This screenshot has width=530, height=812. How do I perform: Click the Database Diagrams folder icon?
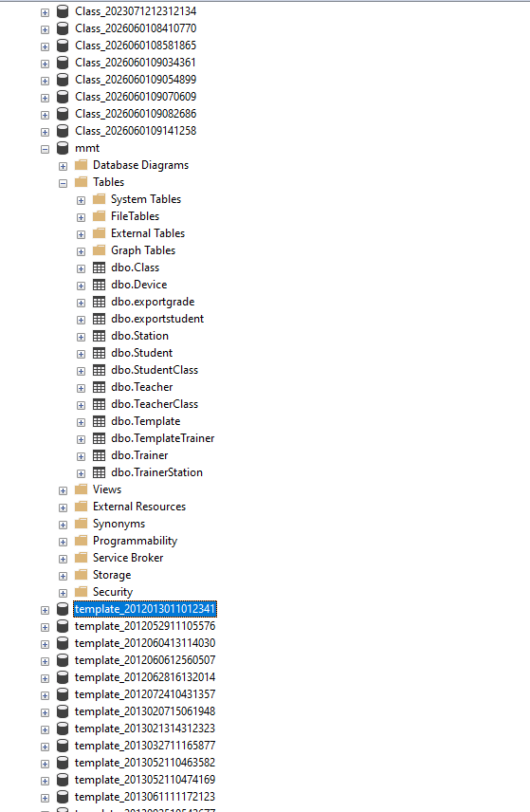click(x=81, y=165)
